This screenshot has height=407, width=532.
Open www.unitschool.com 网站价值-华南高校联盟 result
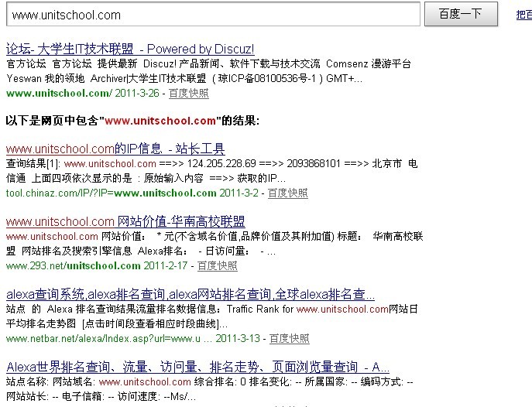125,221
